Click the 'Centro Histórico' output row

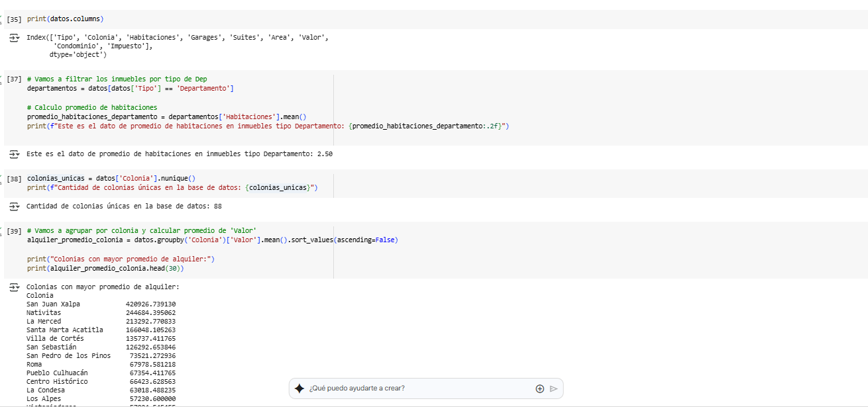pyautogui.click(x=101, y=382)
